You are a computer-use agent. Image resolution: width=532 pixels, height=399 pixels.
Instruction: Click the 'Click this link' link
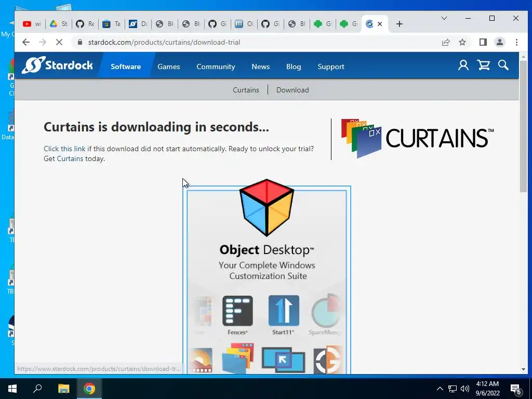tap(64, 149)
